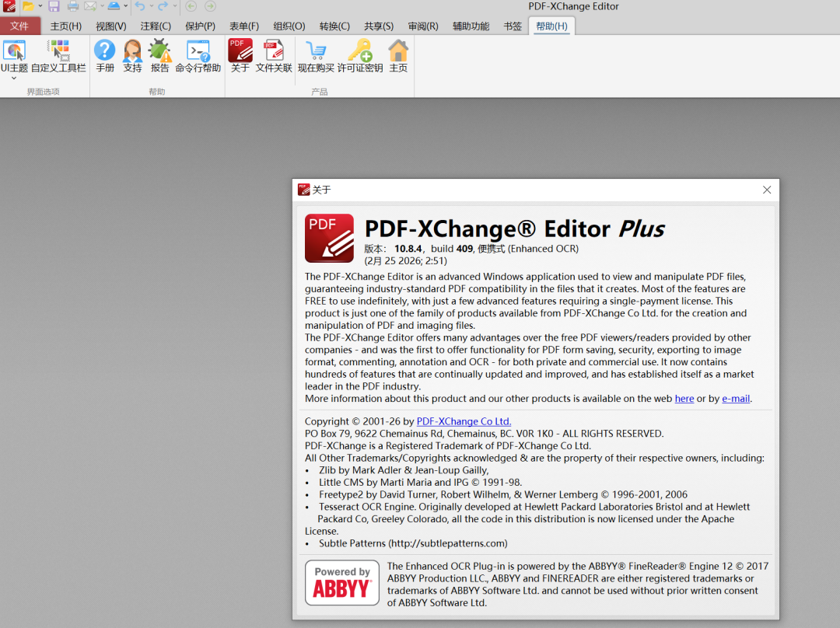This screenshot has height=628, width=840.
Task: Open the 许可证密钥 license key icon
Action: coord(359,56)
